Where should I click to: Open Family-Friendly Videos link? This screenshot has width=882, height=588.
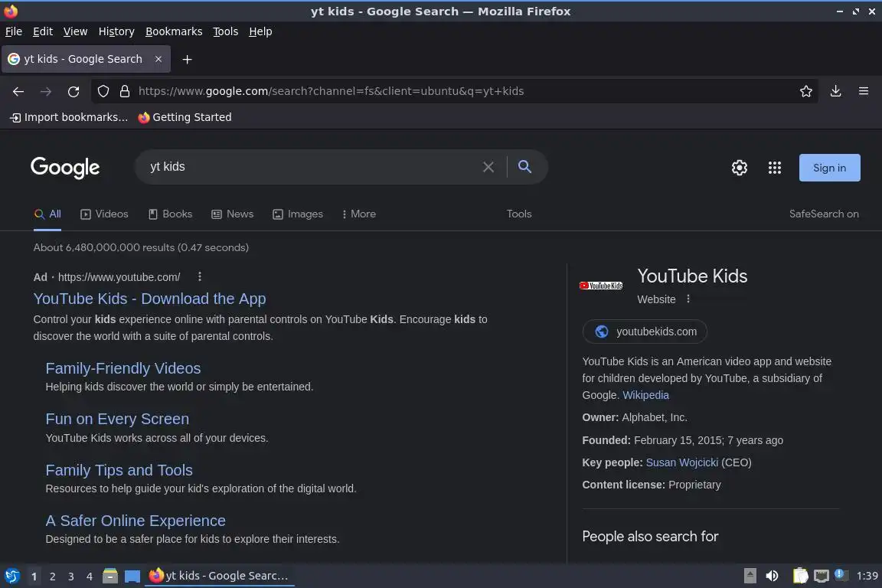pos(123,368)
